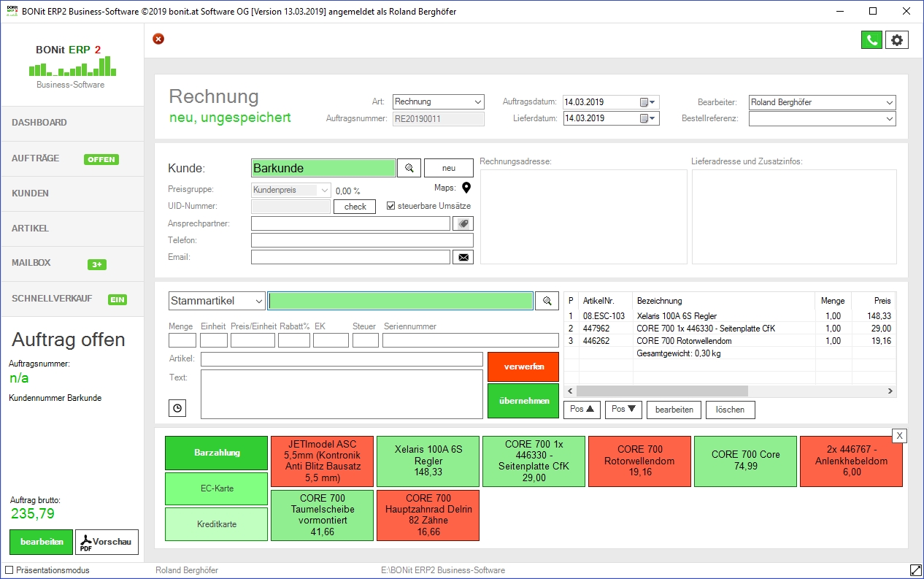Add JETImodel ASC 5,5mm quick item
The height and width of the screenshot is (579, 924).
(322, 461)
